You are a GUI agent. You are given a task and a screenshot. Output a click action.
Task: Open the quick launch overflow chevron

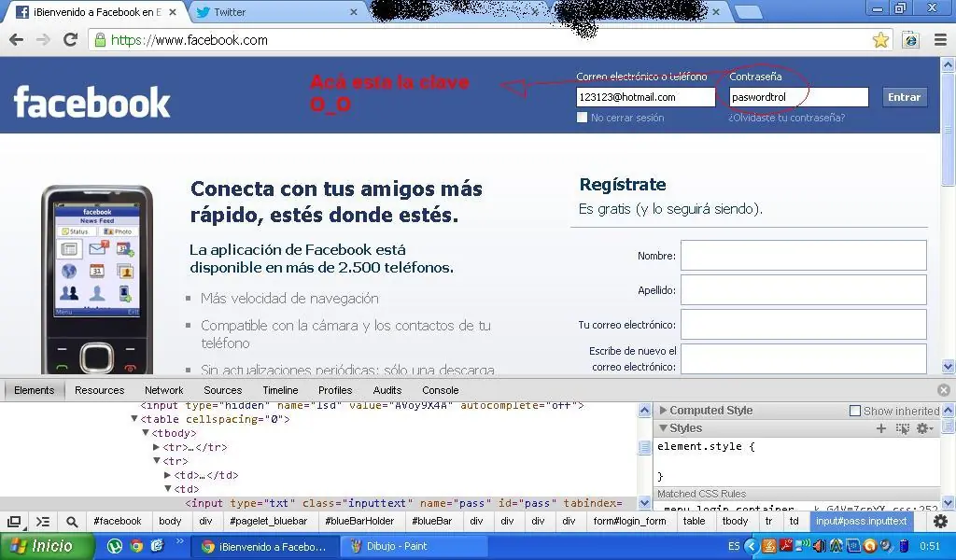pos(179,541)
